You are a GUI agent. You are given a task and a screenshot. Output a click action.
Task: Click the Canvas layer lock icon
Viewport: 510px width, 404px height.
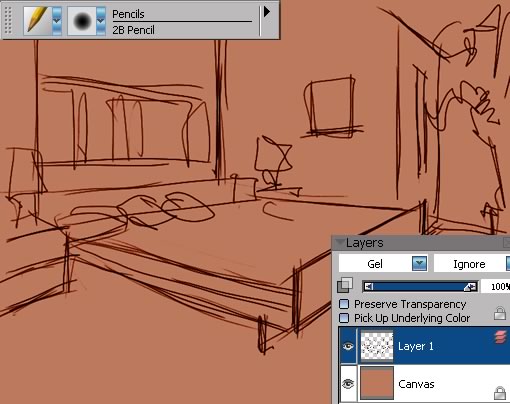pos(500,393)
